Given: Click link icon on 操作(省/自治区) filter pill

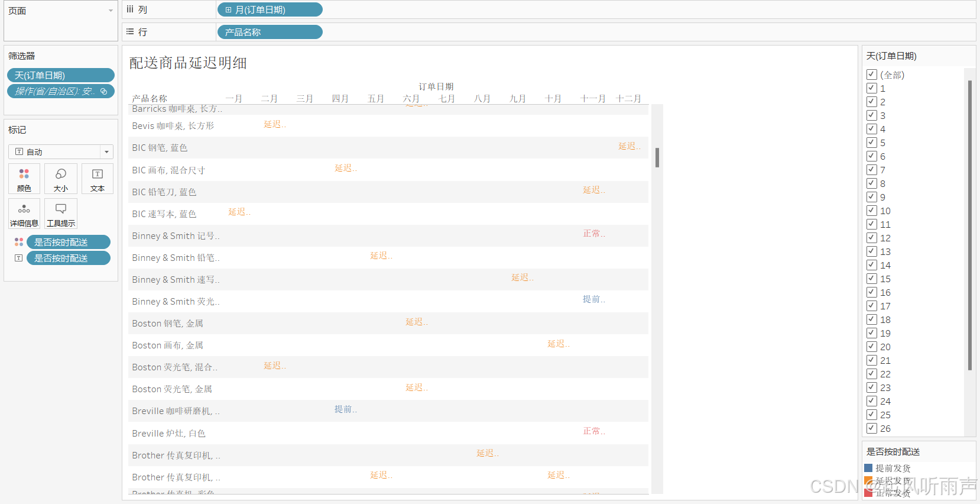Looking at the screenshot, I should click(x=104, y=91).
